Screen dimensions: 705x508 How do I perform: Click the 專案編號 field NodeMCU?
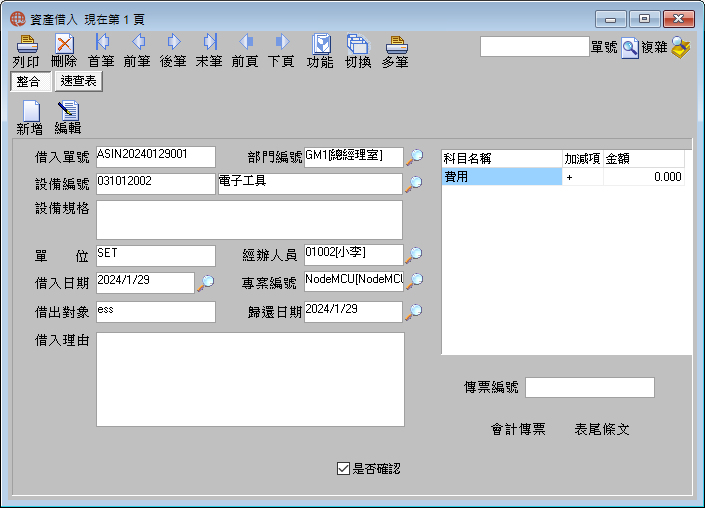point(353,281)
